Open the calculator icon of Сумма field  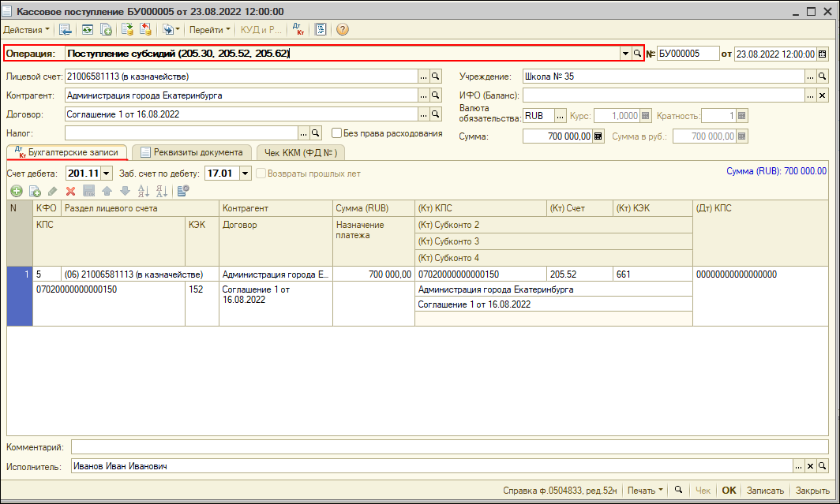pyautogui.click(x=598, y=136)
